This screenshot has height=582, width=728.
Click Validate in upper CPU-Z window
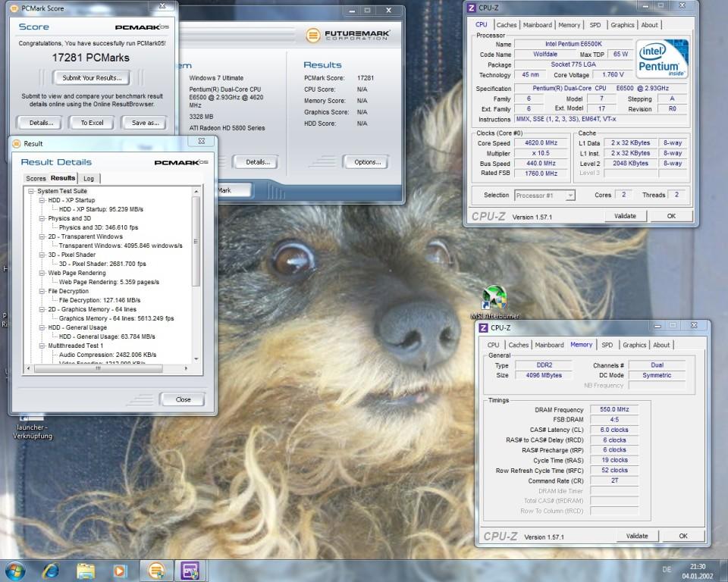tap(625, 216)
